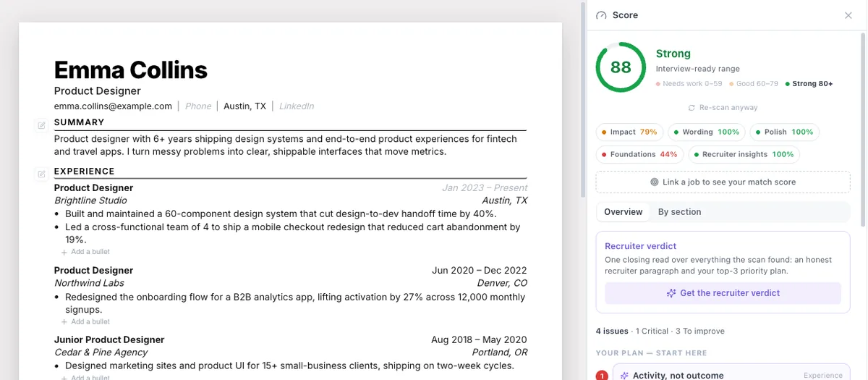Screen dimensions: 868x380
Task: Close the Score panel
Action: tap(848, 15)
